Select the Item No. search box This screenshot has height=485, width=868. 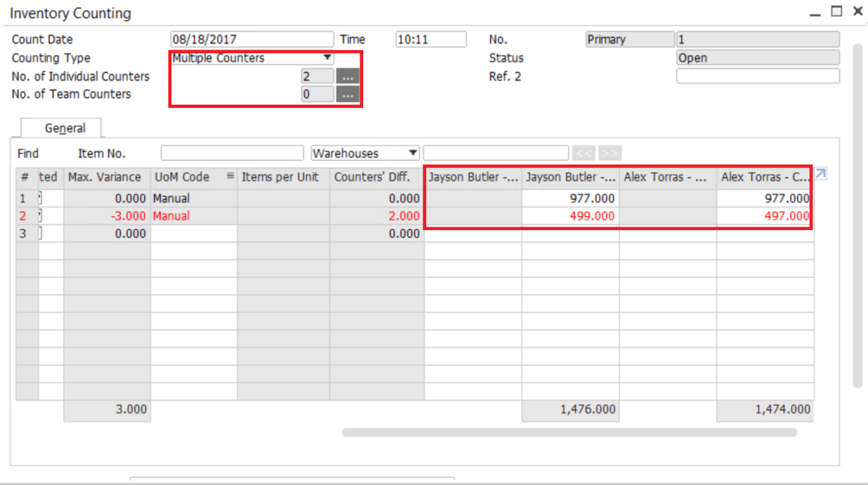[x=231, y=153]
